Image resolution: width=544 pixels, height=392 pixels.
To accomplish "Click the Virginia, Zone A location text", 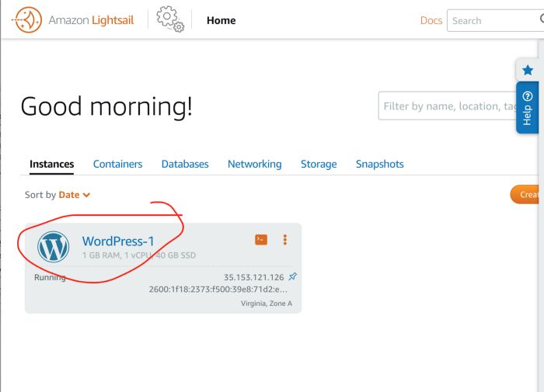I will 267,304.
